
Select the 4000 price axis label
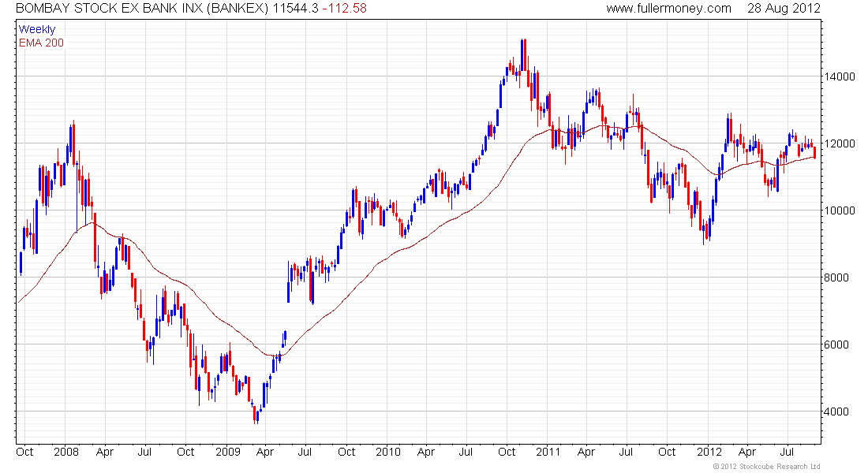(x=836, y=412)
